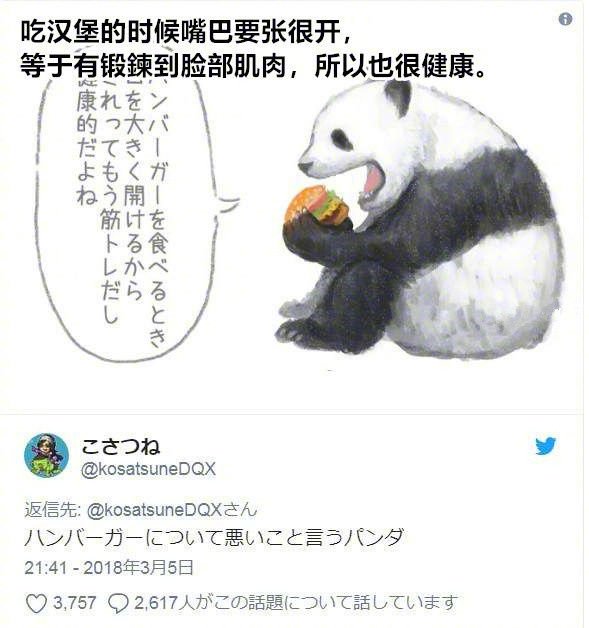Click the Twitter bird logo
The width and height of the screenshot is (589, 628).
[x=546, y=445]
